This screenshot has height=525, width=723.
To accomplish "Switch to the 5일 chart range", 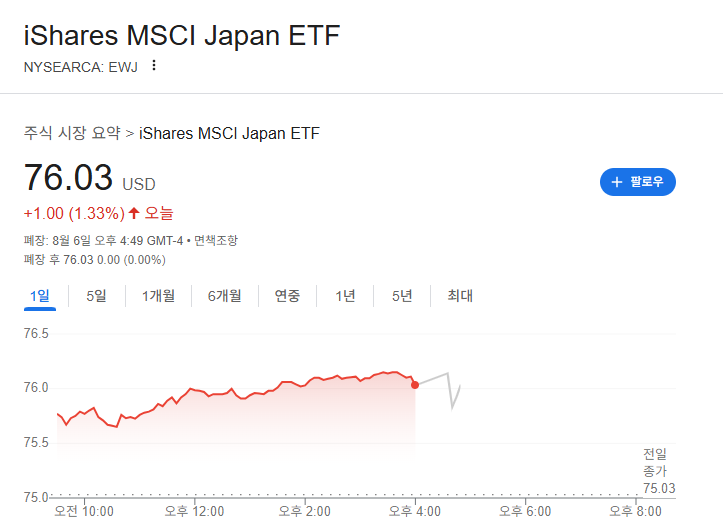I will pos(96,296).
